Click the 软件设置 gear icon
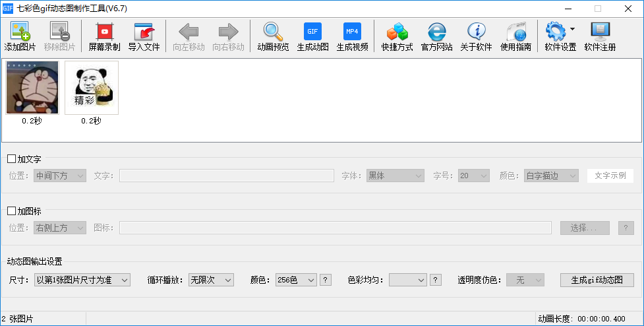This screenshot has width=644, height=326. point(556,32)
